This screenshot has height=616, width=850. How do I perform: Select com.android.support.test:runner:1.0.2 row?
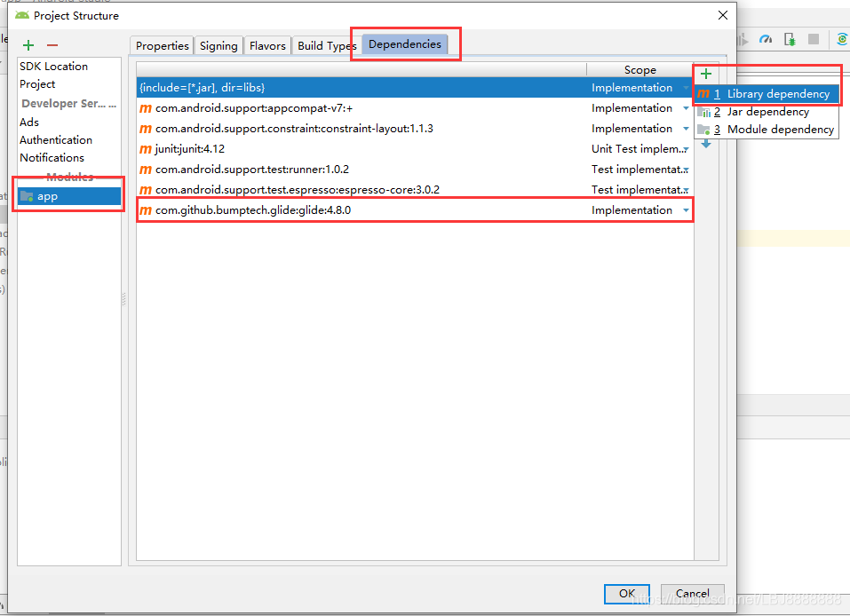415,170
